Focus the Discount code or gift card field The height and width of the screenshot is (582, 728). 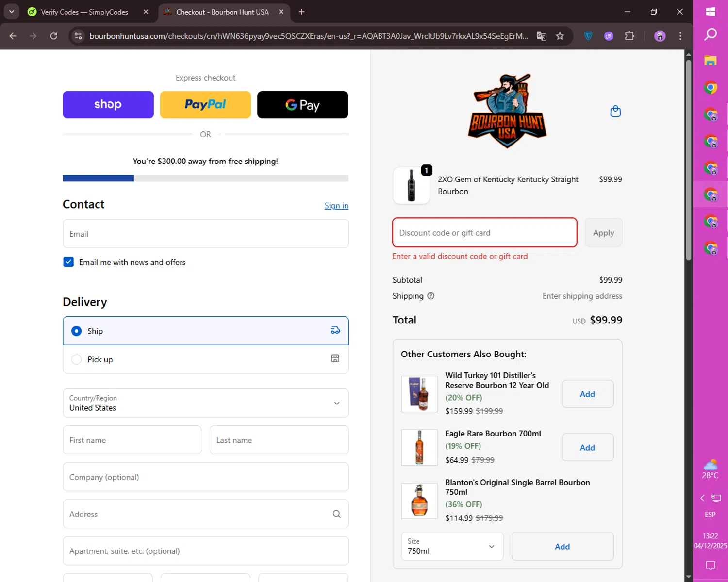point(484,233)
